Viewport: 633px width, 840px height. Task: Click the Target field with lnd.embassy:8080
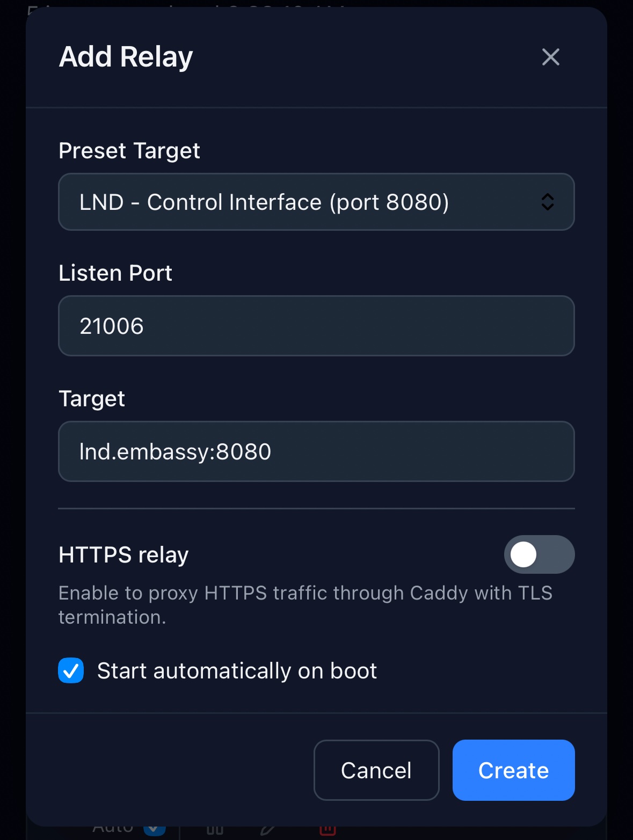316,451
